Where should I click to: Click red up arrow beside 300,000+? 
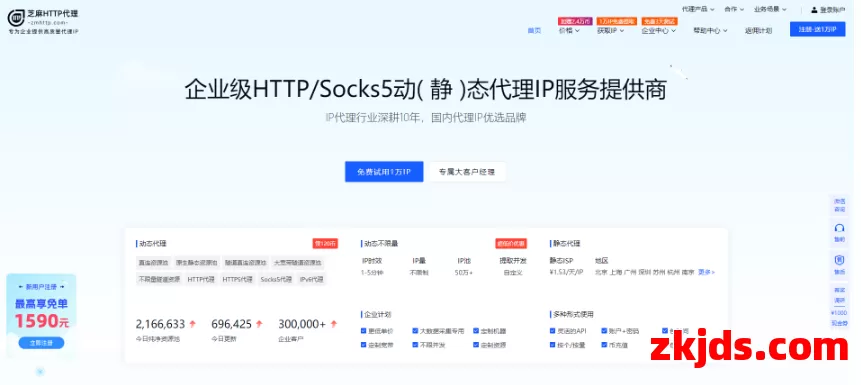point(334,324)
